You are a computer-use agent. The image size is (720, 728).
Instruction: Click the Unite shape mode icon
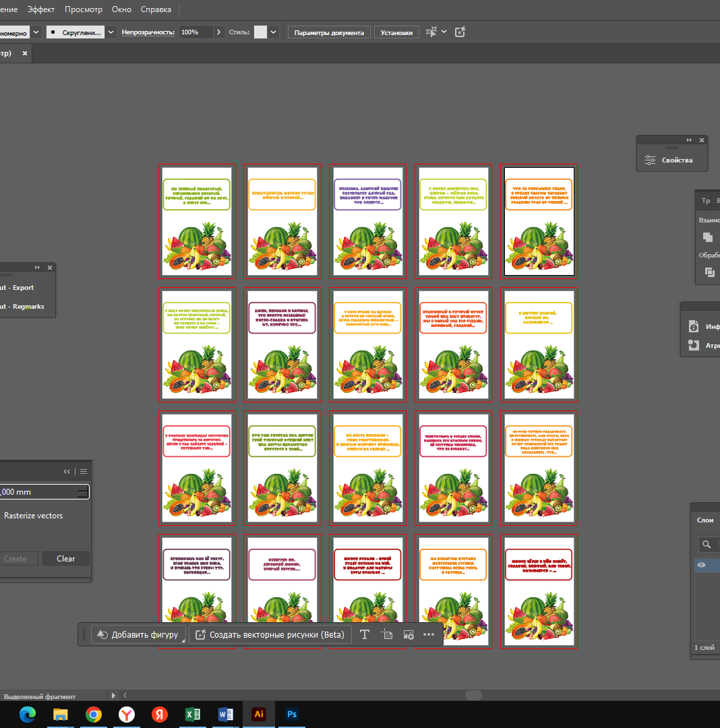[x=707, y=237]
